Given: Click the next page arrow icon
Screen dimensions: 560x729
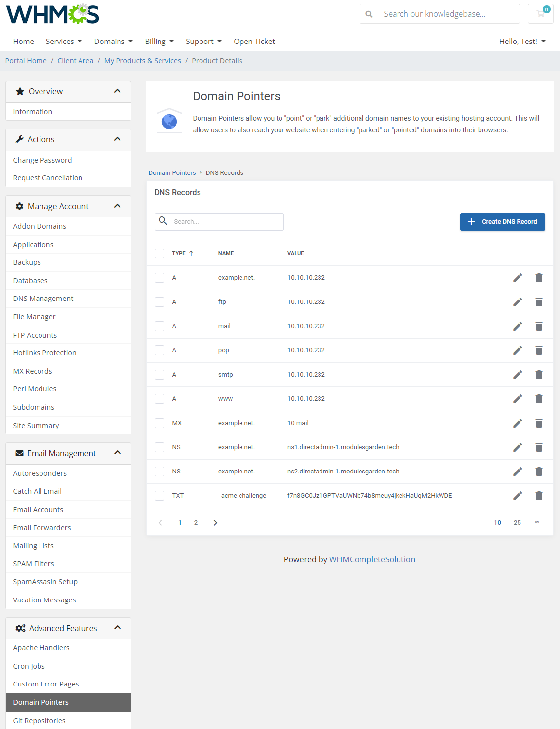Looking at the screenshot, I should click(215, 522).
